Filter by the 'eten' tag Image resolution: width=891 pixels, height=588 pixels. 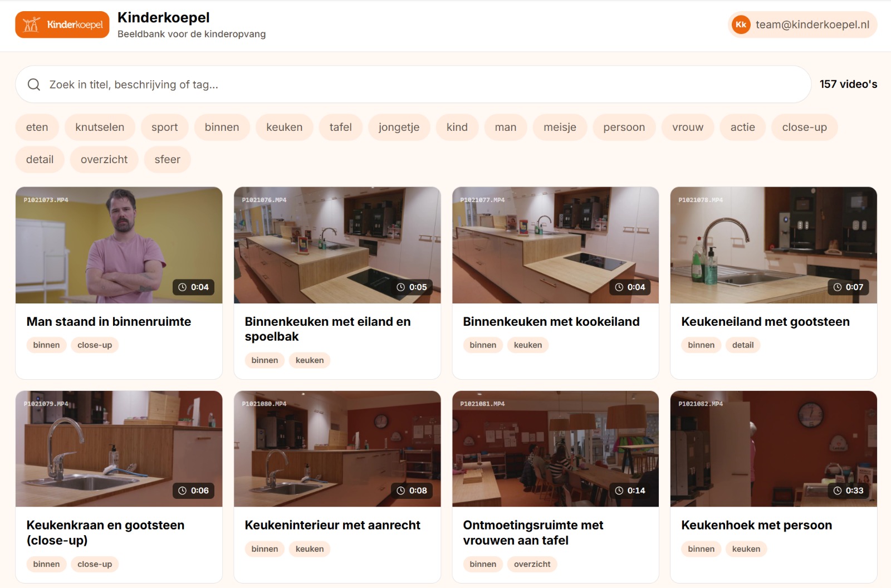click(37, 127)
